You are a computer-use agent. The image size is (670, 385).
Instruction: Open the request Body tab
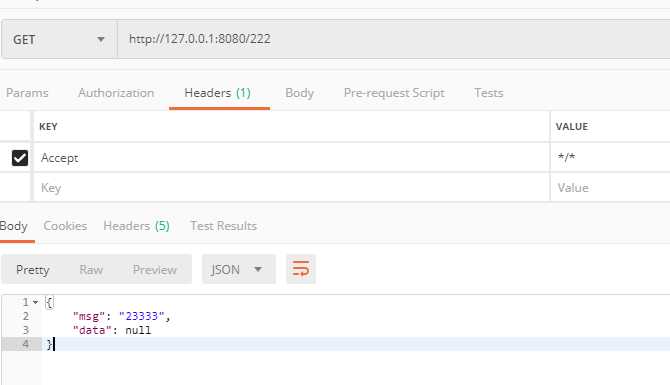tap(300, 93)
